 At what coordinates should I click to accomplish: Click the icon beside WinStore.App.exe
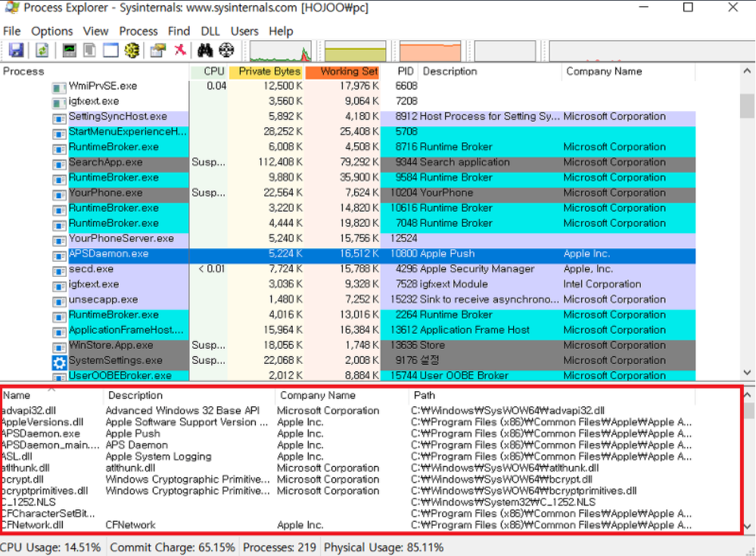point(59,347)
